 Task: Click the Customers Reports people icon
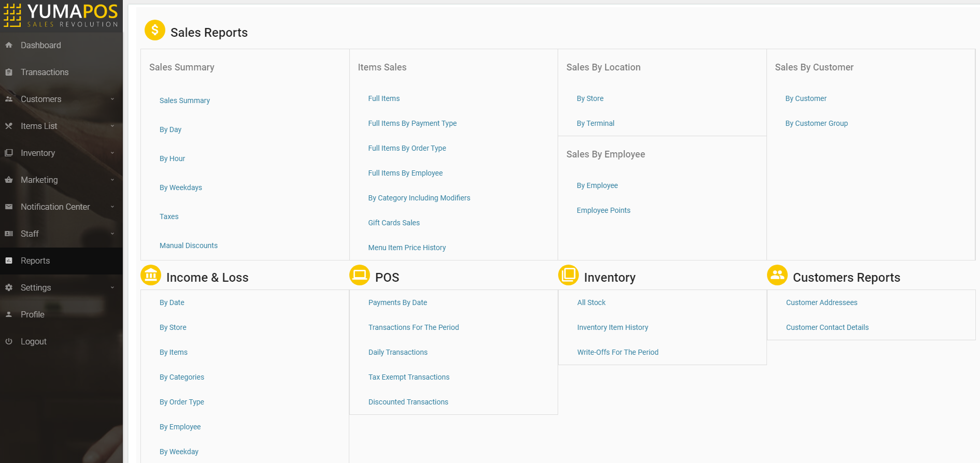777,275
